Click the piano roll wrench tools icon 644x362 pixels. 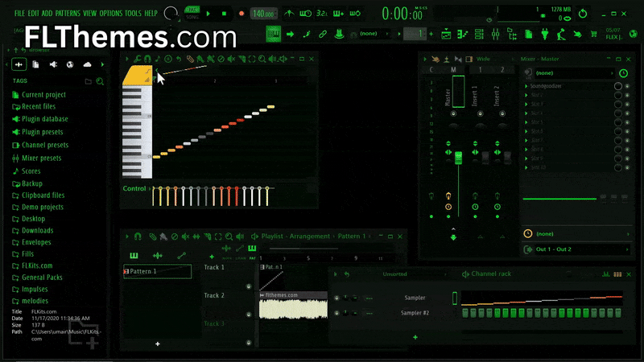click(138, 59)
